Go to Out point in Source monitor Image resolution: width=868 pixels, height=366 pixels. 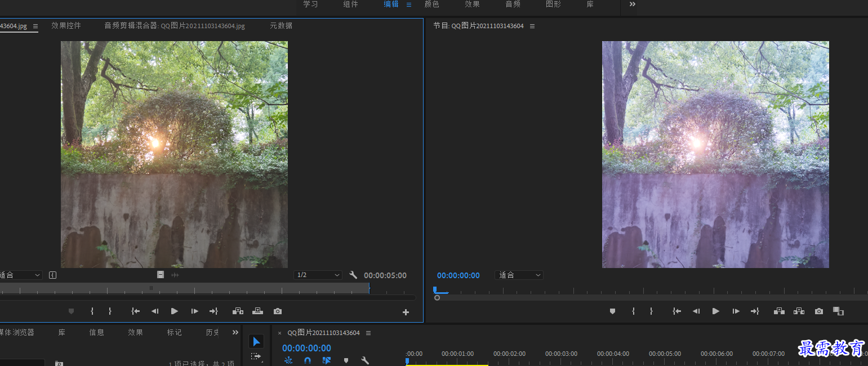coord(213,311)
